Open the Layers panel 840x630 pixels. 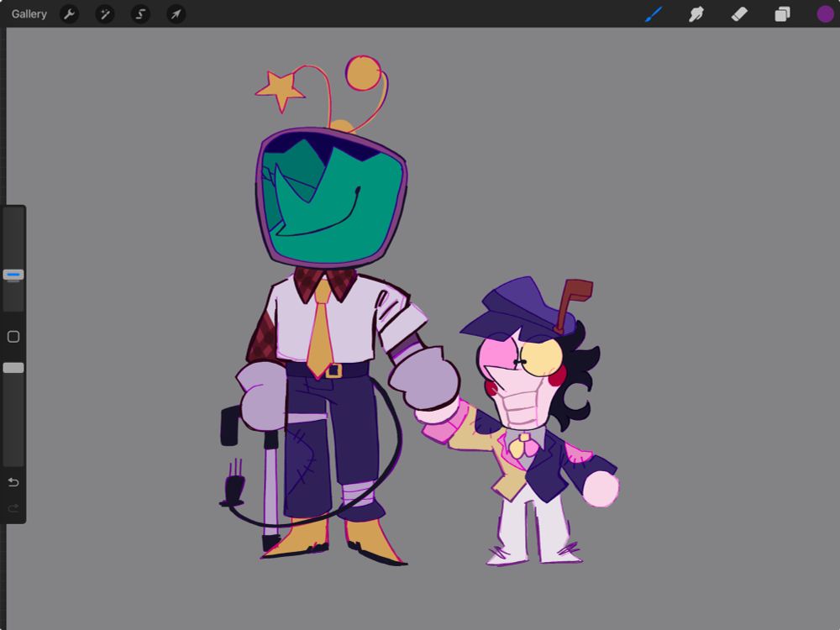(x=782, y=14)
